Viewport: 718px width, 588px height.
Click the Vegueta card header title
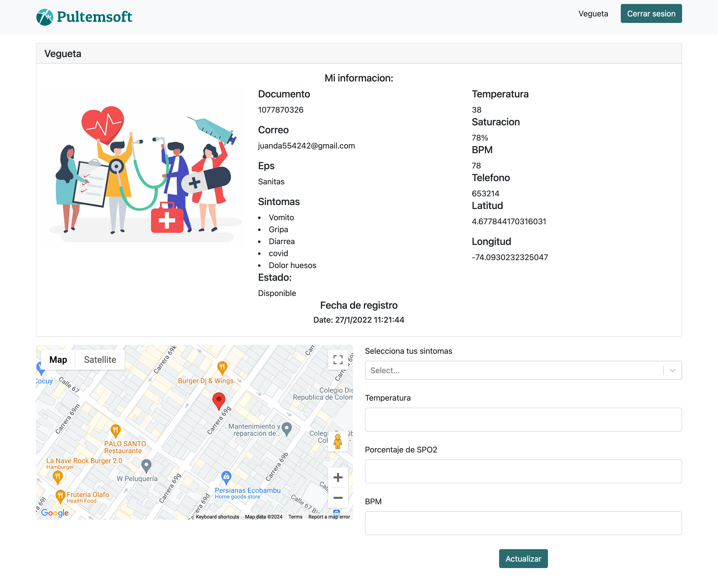(x=63, y=54)
